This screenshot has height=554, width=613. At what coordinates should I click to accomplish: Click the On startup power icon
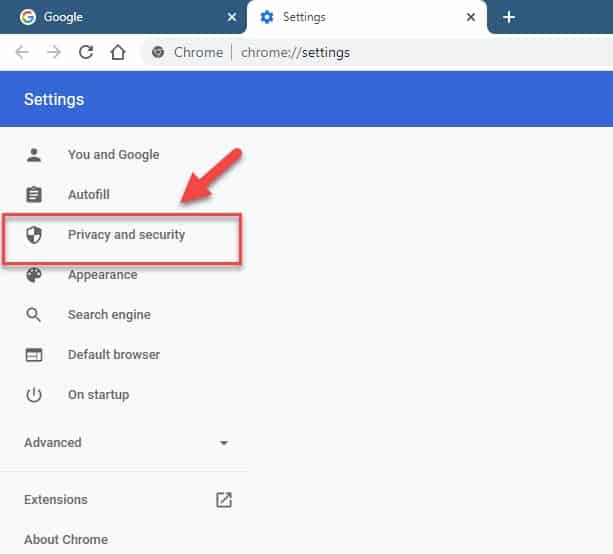[x=34, y=395]
